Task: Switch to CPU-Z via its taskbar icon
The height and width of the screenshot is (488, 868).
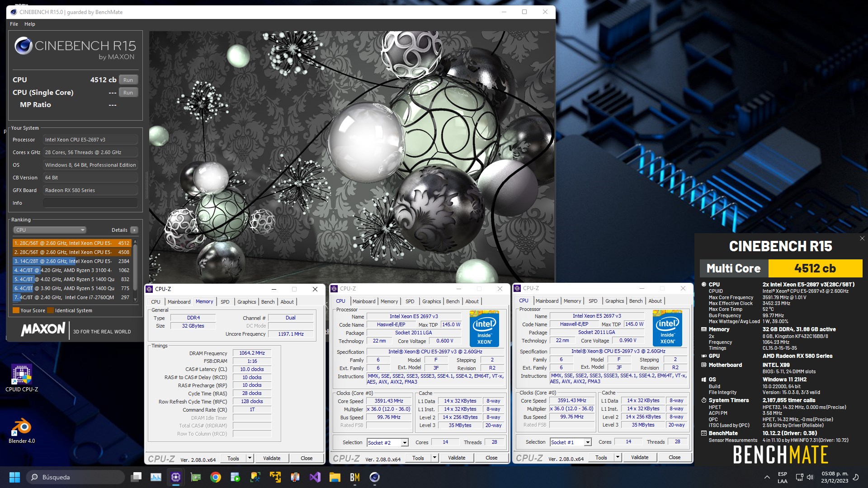Action: pos(176,477)
